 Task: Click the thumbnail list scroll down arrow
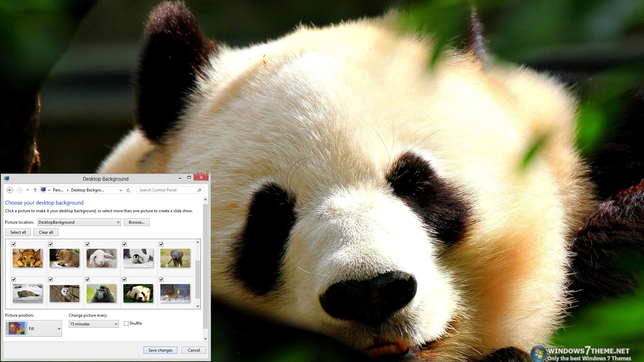click(198, 306)
